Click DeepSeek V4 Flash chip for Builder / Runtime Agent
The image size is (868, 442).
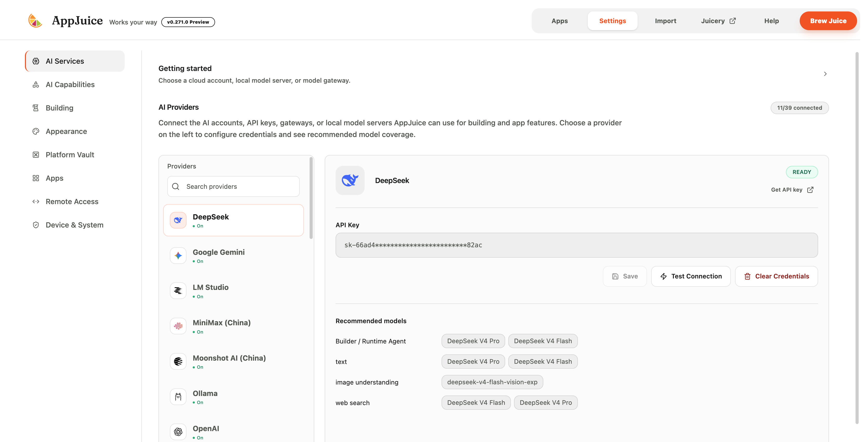pos(543,341)
